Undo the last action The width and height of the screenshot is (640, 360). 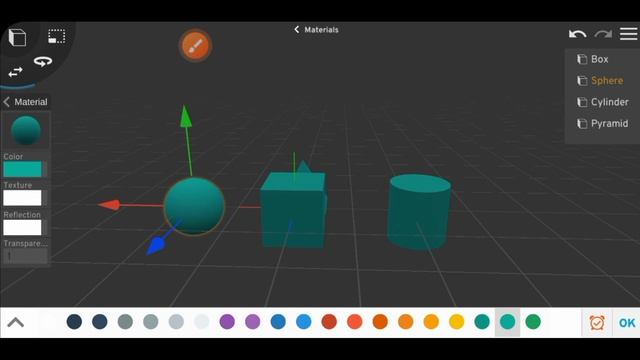(578, 34)
